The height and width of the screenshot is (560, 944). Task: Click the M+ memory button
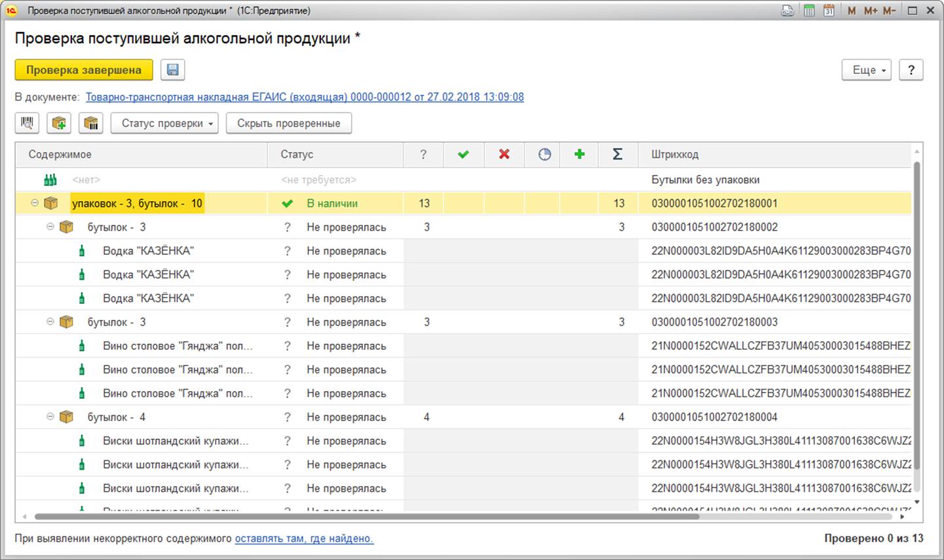[870, 11]
